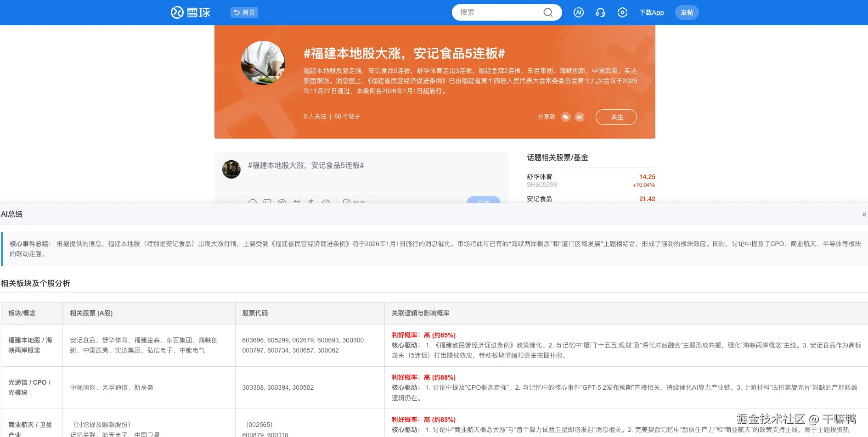Open the AI assistant icon in header
The width and height of the screenshot is (868, 437).
pyautogui.click(x=578, y=12)
